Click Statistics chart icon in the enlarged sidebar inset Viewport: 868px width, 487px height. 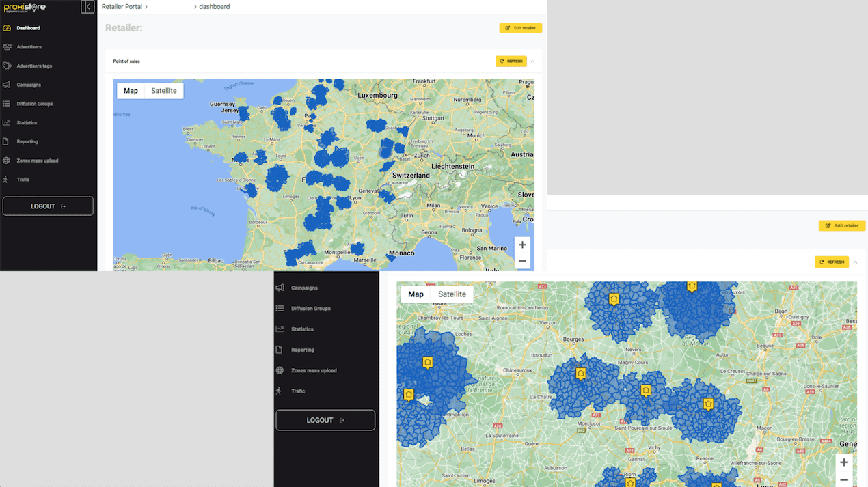coord(280,329)
